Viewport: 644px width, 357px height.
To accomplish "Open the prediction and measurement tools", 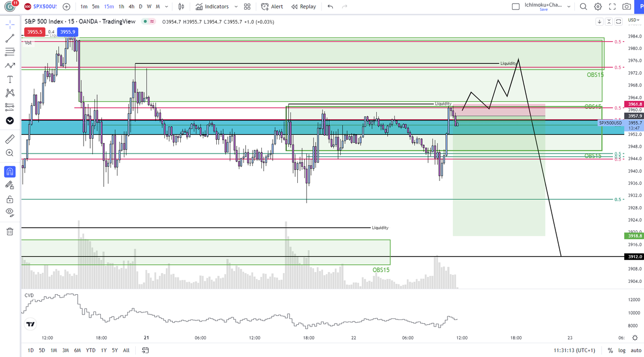I will [10, 106].
